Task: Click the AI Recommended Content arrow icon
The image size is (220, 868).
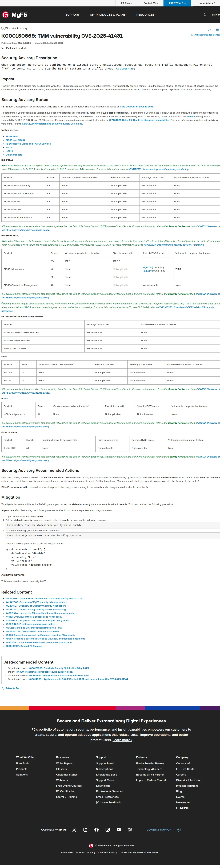Action: [x=191, y=35]
